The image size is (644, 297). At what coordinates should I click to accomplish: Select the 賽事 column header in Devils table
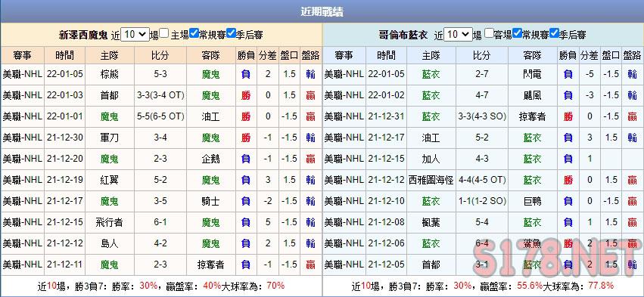click(x=22, y=55)
